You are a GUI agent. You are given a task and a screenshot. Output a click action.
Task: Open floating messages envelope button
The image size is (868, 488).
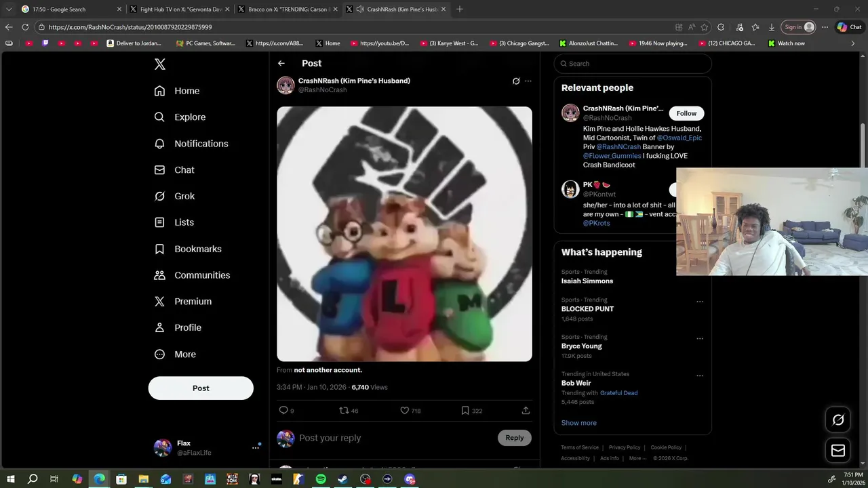838,451
